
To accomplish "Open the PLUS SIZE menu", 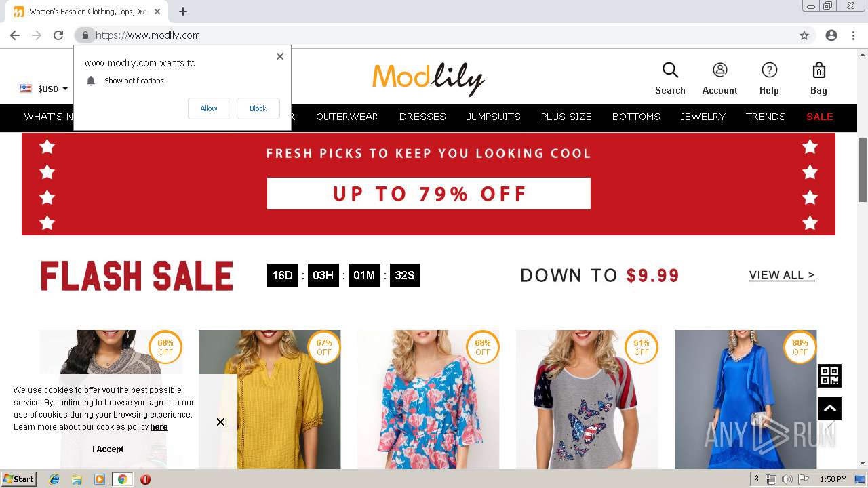I will (566, 117).
